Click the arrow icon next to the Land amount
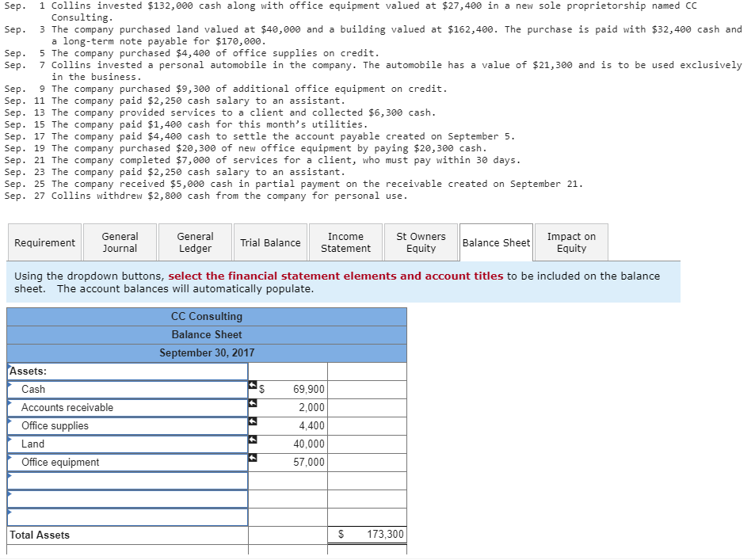Viewport: 755px width, 560px height. point(252,440)
